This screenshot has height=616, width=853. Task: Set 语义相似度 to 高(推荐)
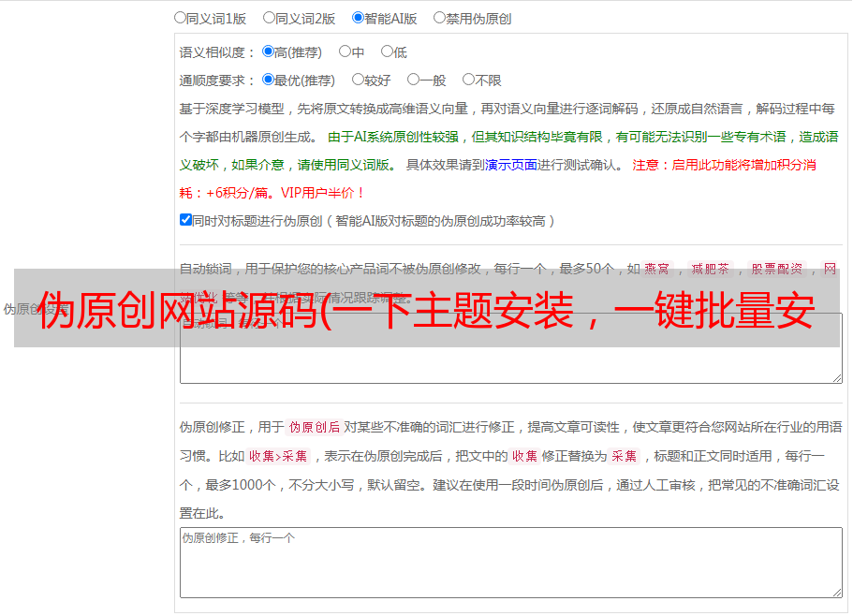pyautogui.click(x=268, y=51)
